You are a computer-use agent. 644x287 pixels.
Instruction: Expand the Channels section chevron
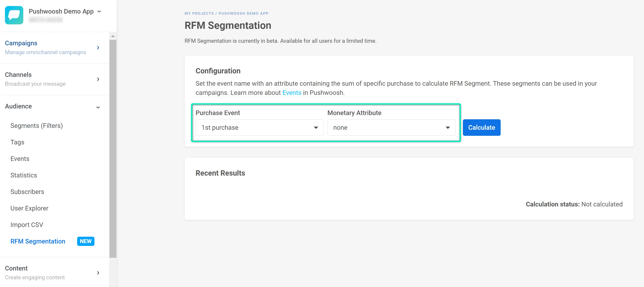98,79
